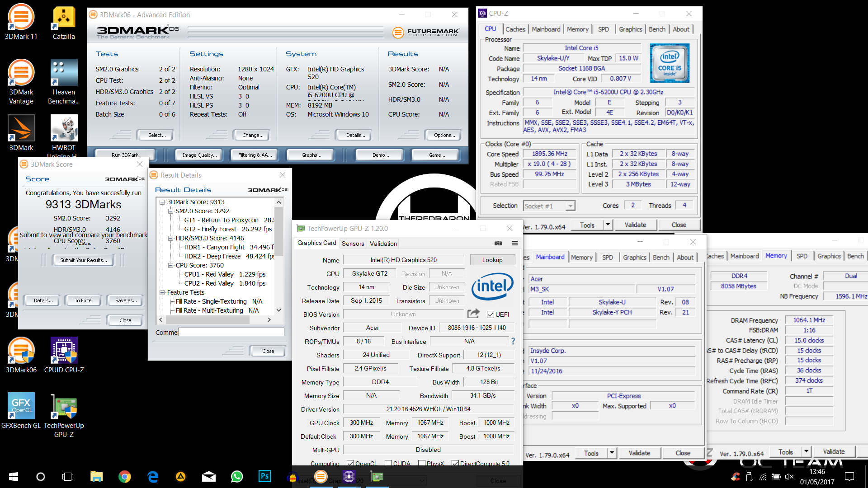Click the Comment input field in Result Details
868x488 pixels.
pos(231,332)
